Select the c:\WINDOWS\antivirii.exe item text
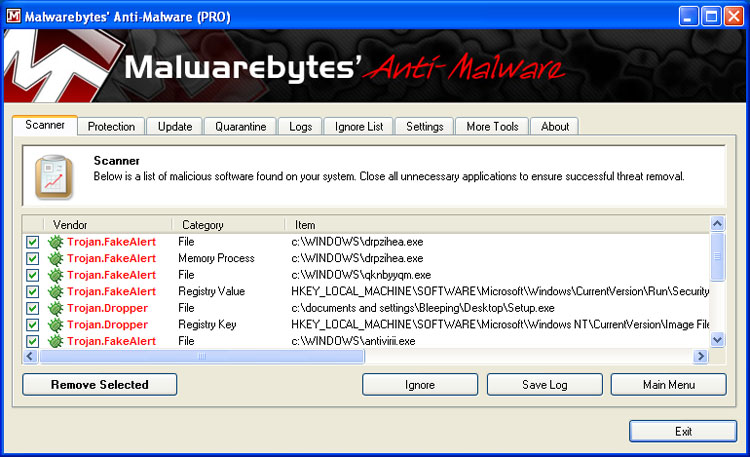 click(353, 341)
